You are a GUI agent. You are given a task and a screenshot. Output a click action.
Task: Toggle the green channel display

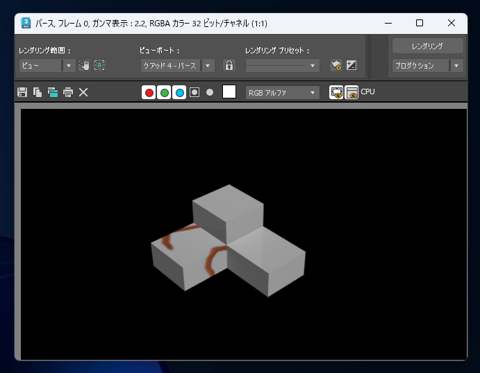pyautogui.click(x=164, y=92)
